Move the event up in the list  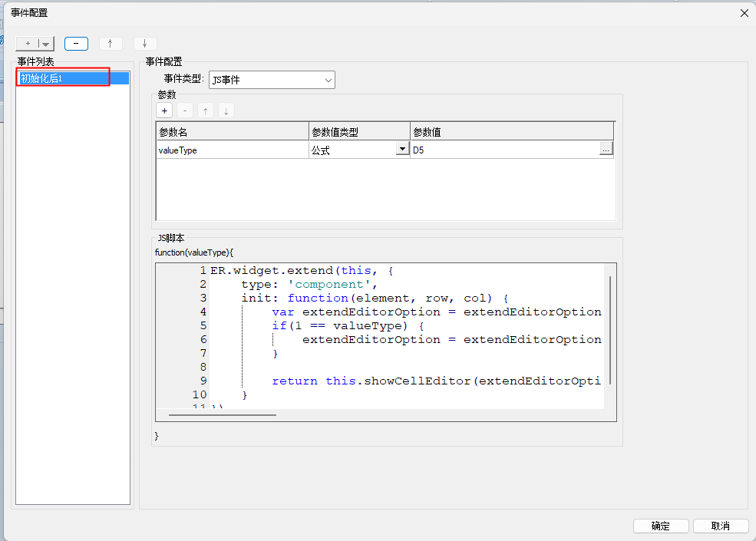[110, 44]
